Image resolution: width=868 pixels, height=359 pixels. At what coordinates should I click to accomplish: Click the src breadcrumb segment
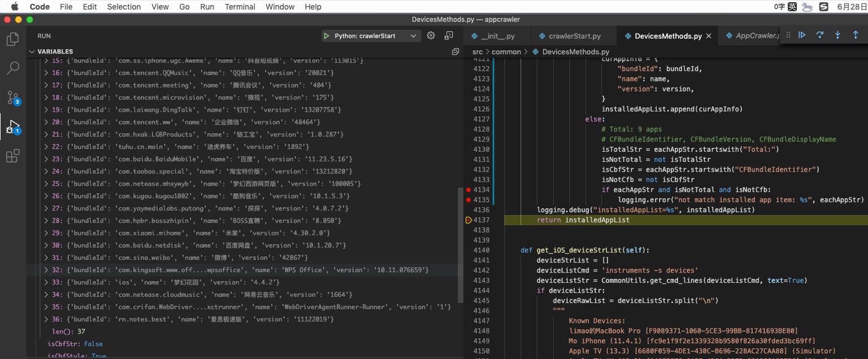478,52
